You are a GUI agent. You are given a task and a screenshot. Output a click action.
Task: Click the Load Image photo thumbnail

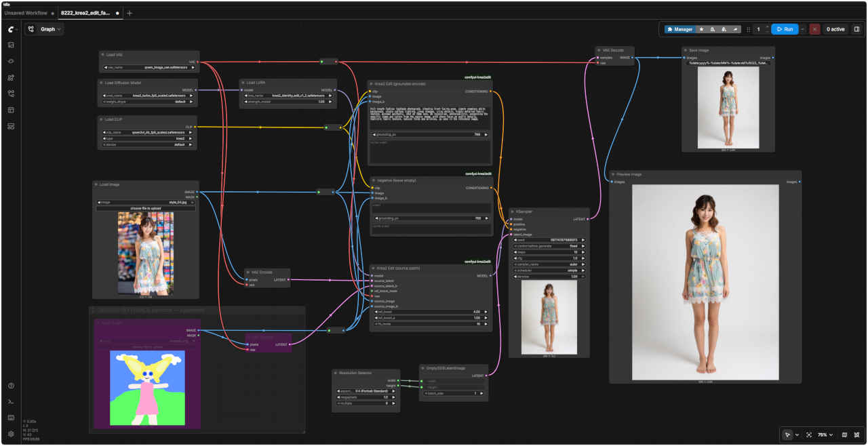146,253
